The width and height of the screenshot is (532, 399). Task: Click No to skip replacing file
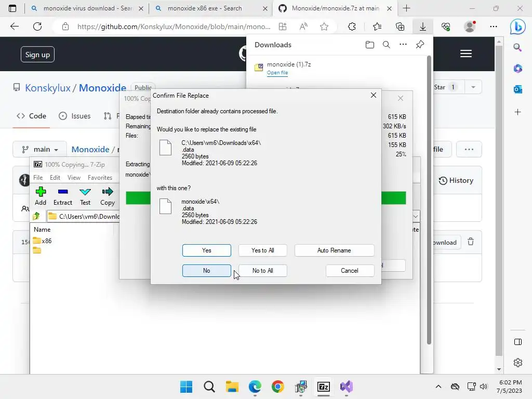[x=206, y=270]
